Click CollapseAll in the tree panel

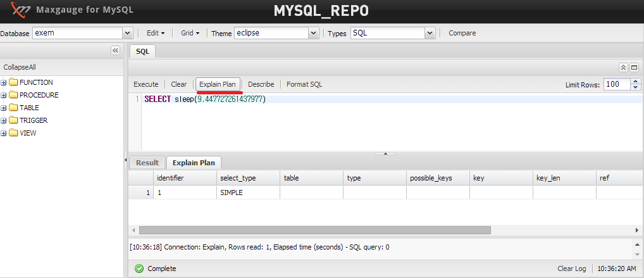click(x=20, y=67)
